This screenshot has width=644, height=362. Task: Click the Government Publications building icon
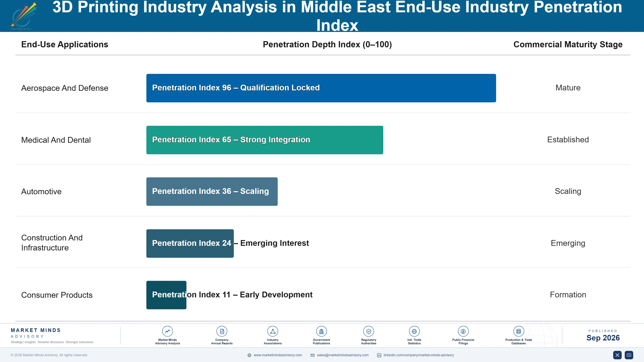(321, 331)
